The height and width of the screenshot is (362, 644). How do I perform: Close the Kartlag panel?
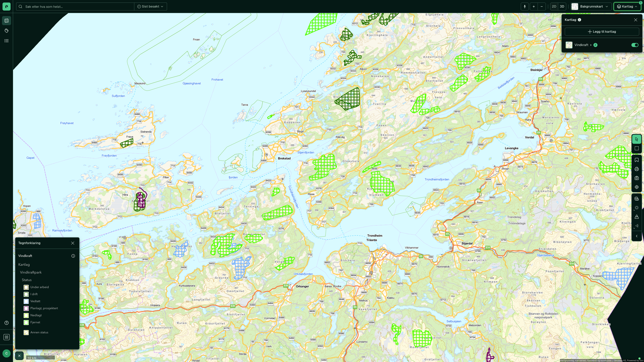click(636, 20)
